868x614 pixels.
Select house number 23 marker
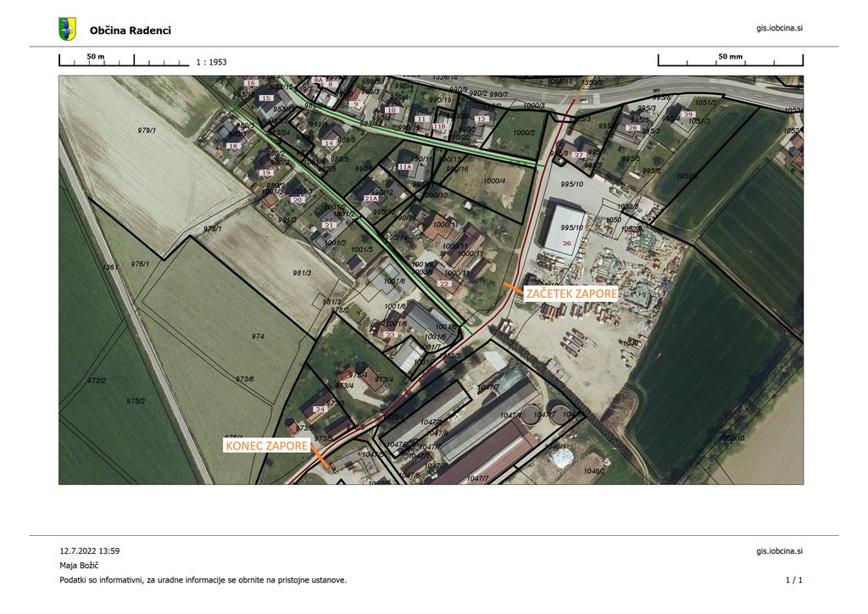tap(391, 335)
